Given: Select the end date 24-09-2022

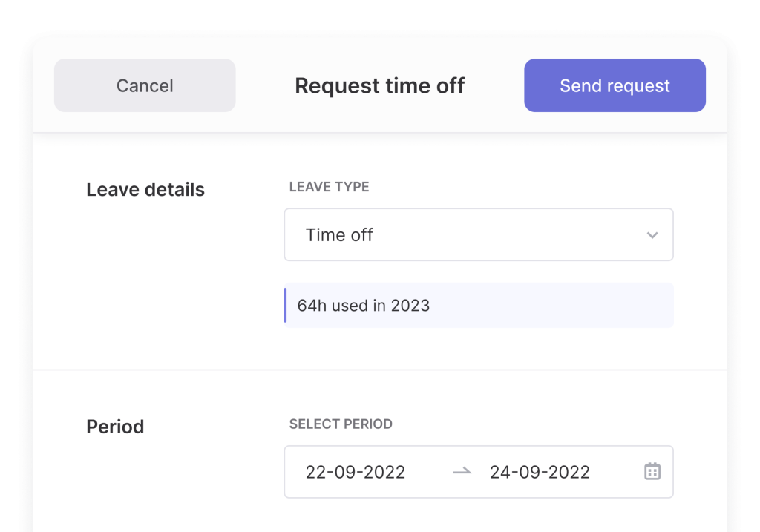Looking at the screenshot, I should [x=540, y=473].
